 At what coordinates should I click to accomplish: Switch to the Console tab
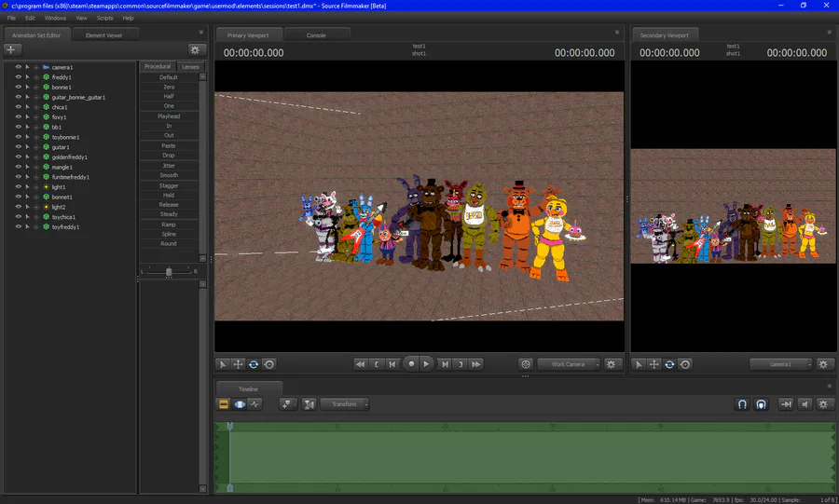(316, 34)
